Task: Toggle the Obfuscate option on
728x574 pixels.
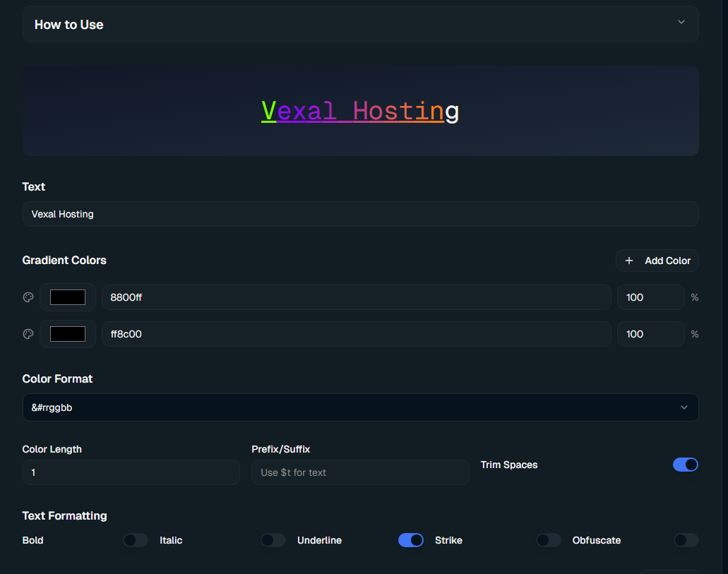Action: click(x=686, y=540)
